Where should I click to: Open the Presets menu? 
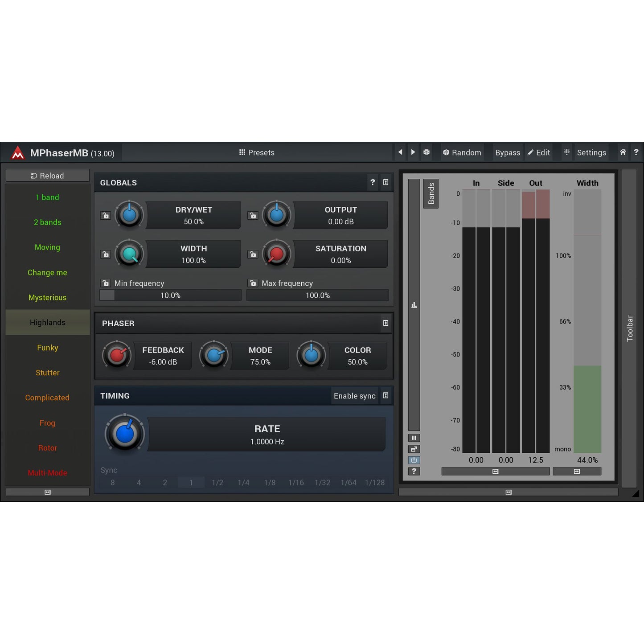point(257,152)
